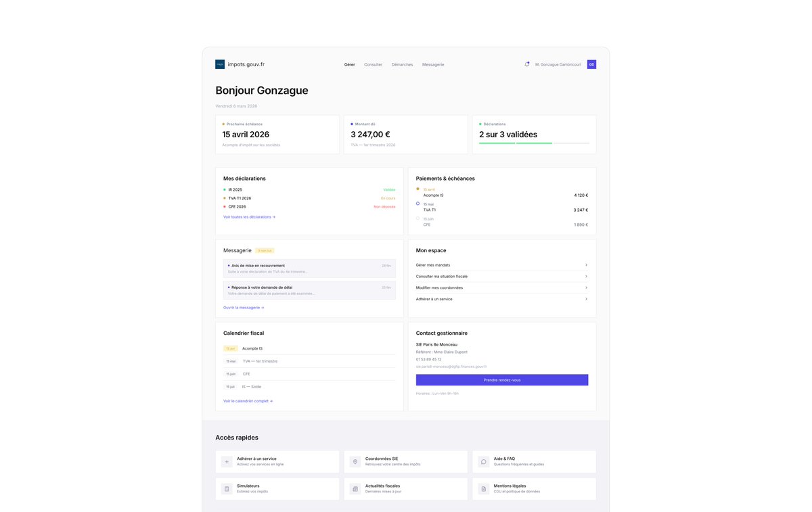Expand Consulter ma situation fiscale chevron

coord(586,277)
